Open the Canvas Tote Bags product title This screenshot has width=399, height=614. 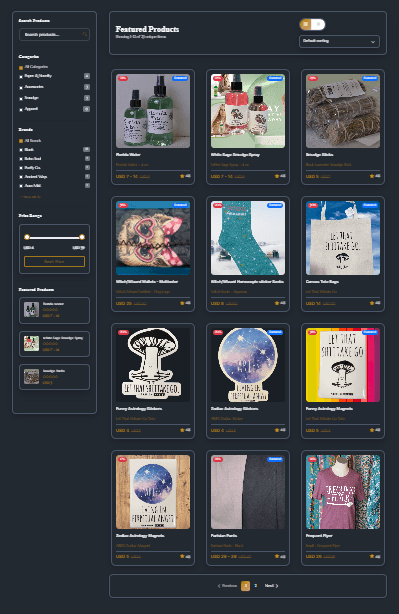pyautogui.click(x=322, y=282)
